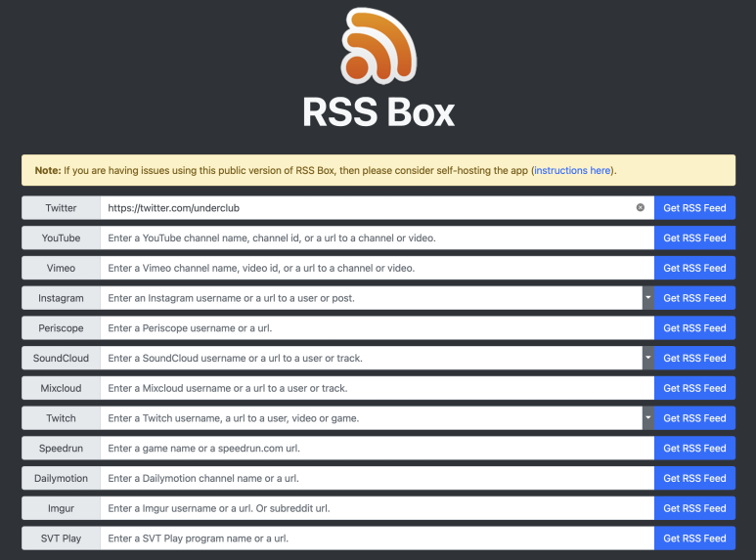Get RSS Feed for SVT Play

(x=694, y=538)
